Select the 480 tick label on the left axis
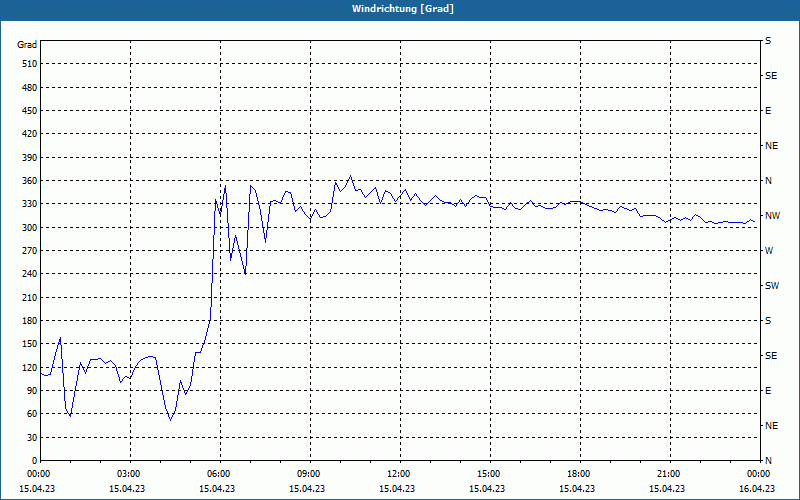This screenshot has width=800, height=500. coord(30,88)
